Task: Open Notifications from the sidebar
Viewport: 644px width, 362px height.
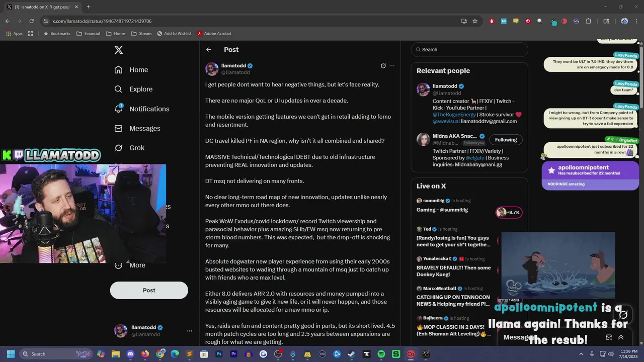Action: pyautogui.click(x=142, y=109)
